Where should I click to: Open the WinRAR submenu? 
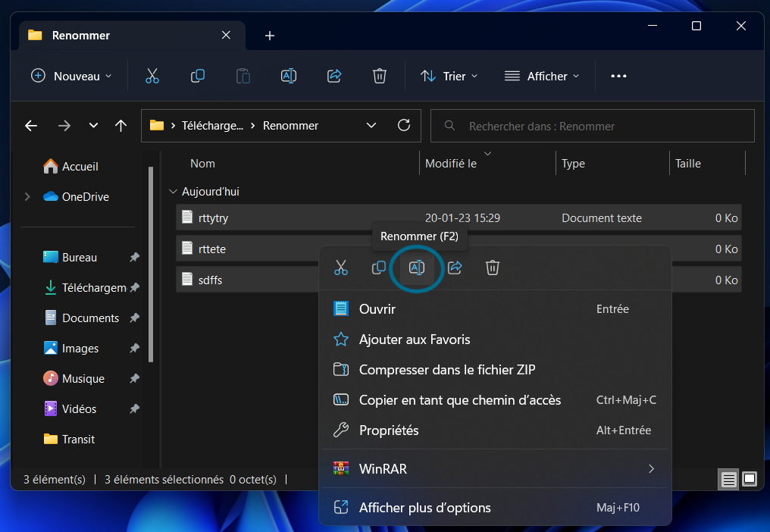pos(495,468)
